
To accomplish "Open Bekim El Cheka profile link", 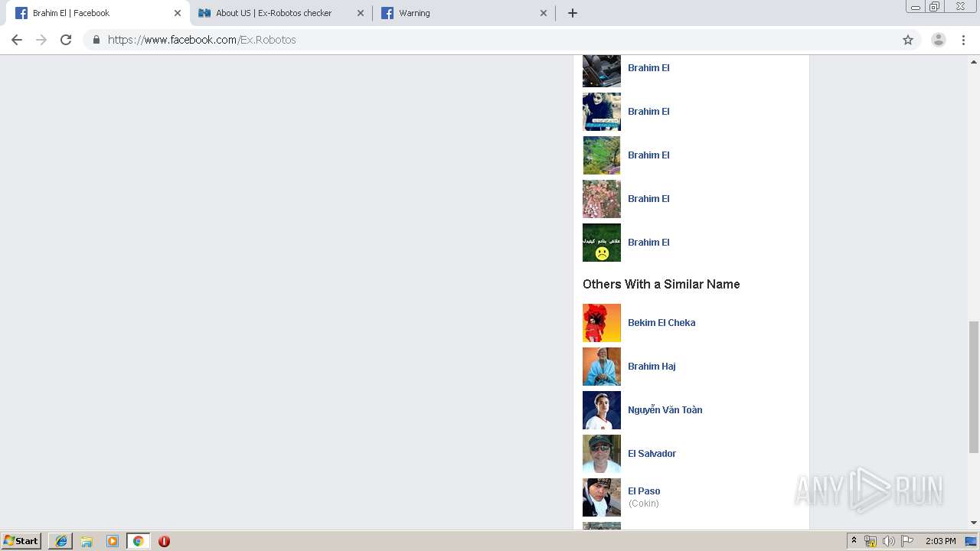I will (661, 323).
